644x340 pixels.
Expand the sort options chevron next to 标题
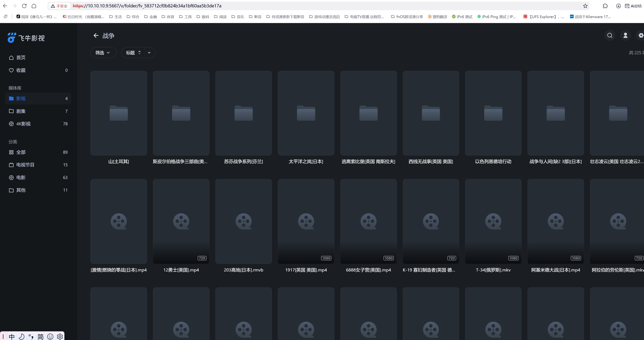[150, 53]
